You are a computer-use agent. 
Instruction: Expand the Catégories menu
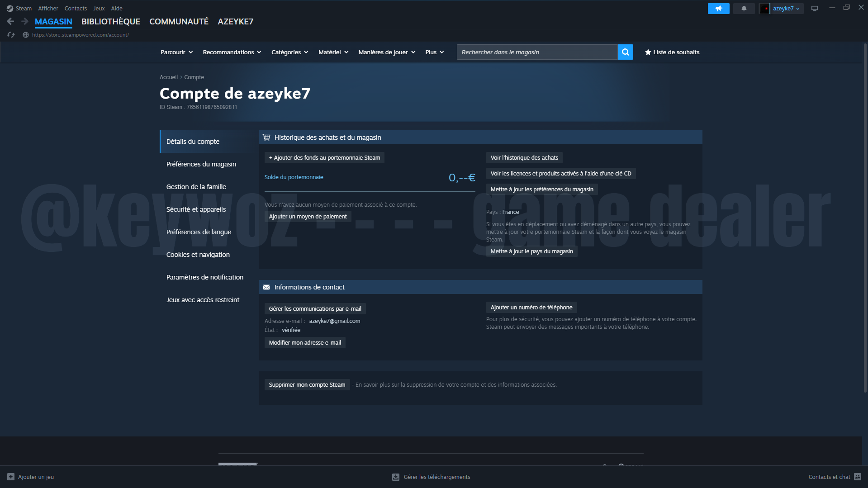(x=289, y=52)
